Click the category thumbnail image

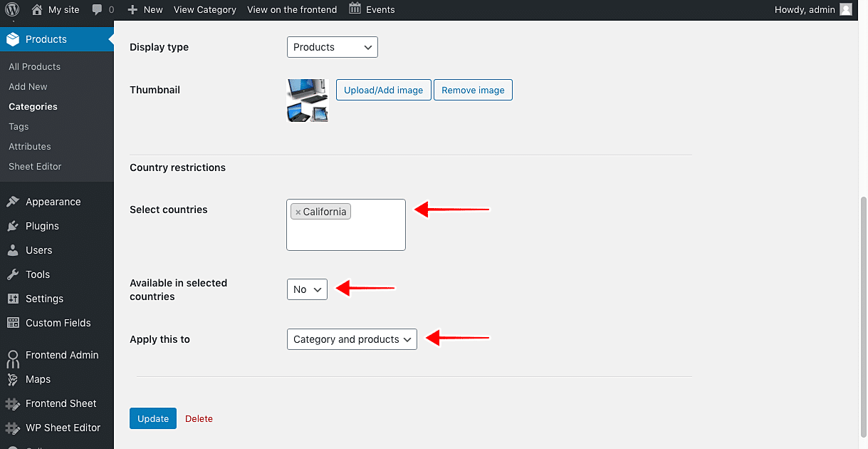pyautogui.click(x=308, y=100)
